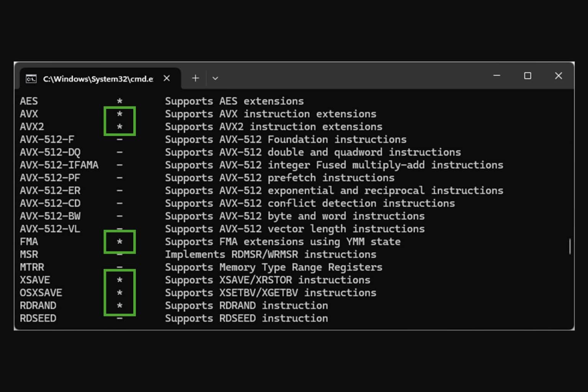Click the 'RDRAND' feature name

coord(38,305)
